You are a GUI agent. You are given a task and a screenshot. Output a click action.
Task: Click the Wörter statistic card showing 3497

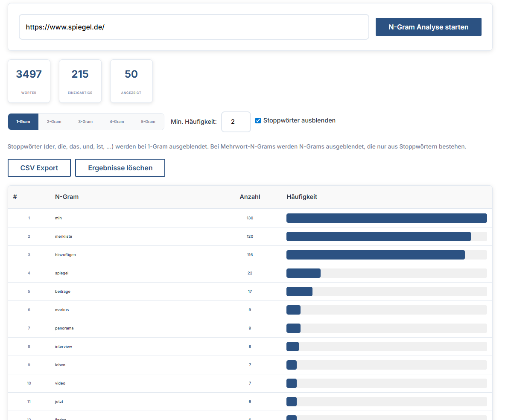[x=29, y=81]
